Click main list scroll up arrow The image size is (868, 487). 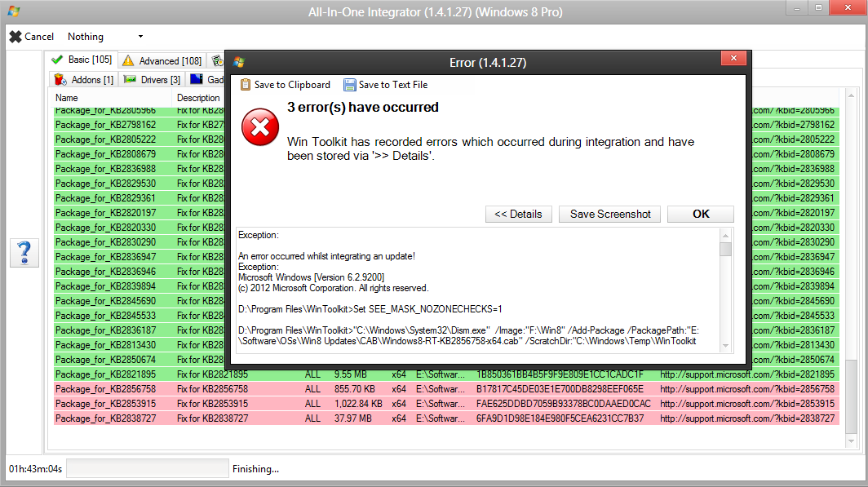click(x=852, y=95)
